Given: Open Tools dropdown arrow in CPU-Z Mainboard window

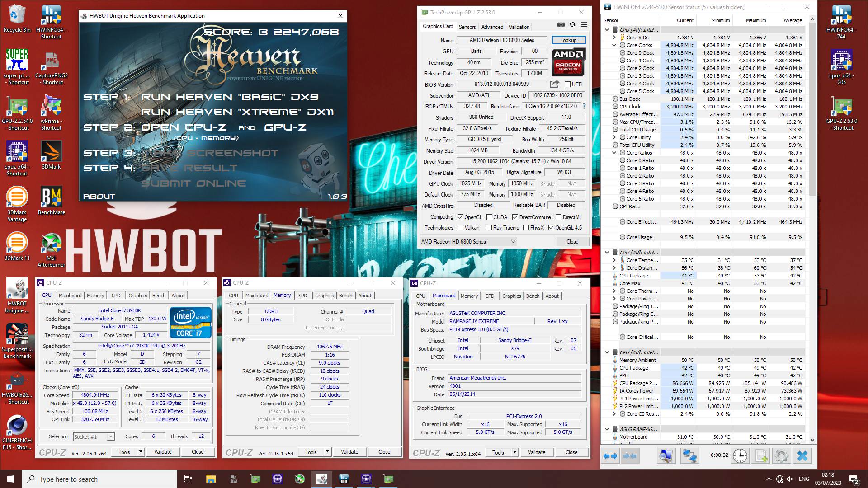Looking at the screenshot, I should pyautogui.click(x=514, y=452).
